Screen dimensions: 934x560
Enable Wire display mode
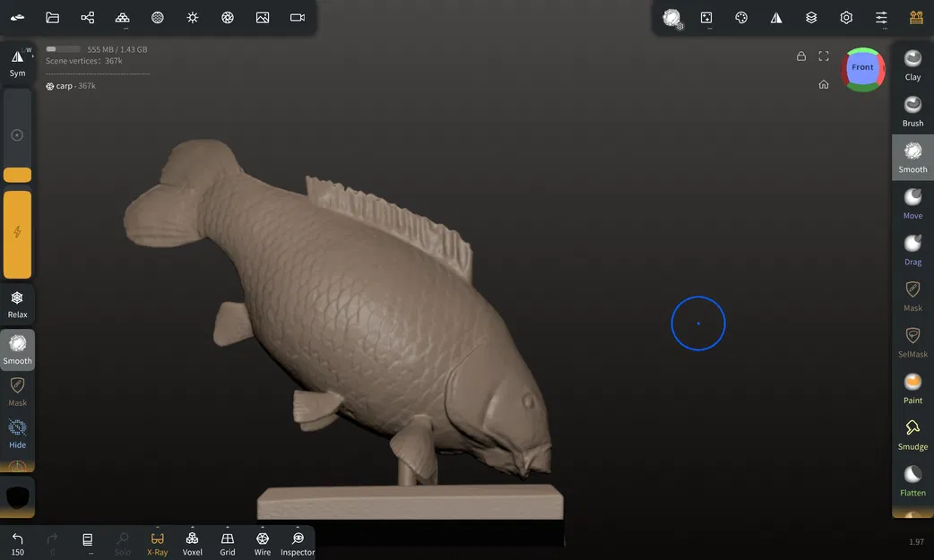(x=262, y=541)
